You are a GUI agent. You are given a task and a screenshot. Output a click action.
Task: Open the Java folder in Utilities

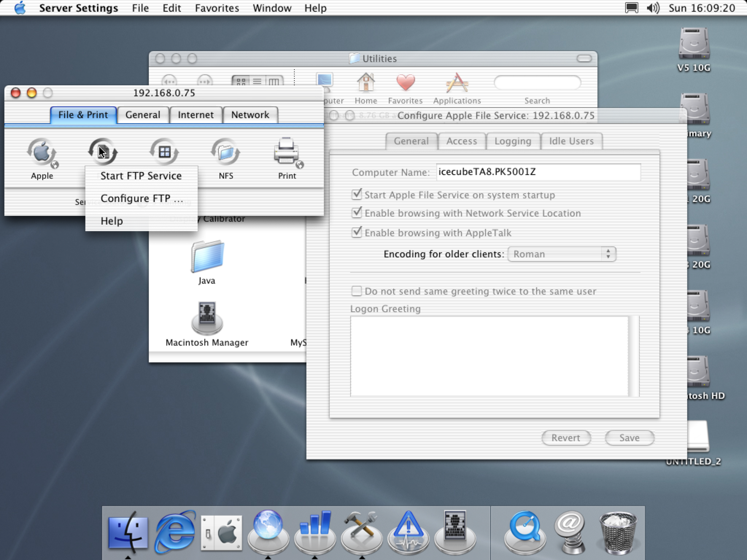pos(207,257)
